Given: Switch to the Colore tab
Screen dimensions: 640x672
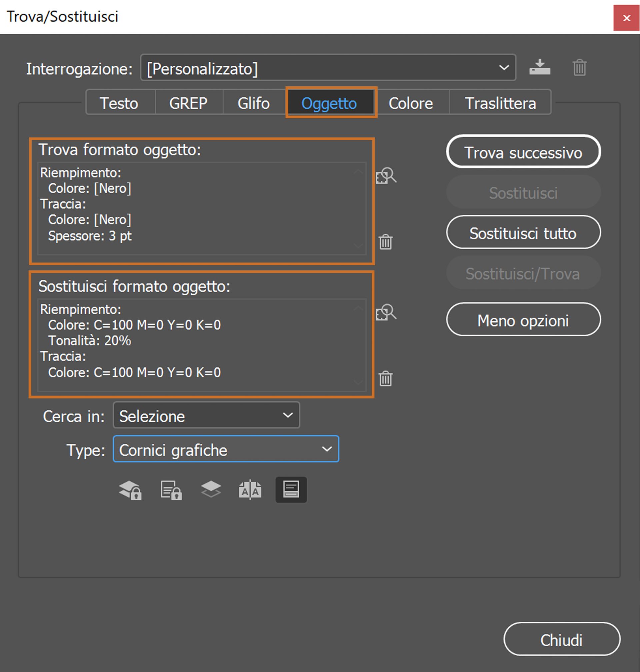Looking at the screenshot, I should tap(410, 103).
